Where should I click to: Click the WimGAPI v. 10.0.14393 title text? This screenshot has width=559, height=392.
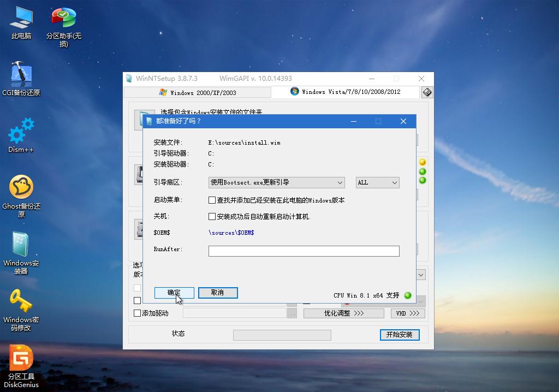pyautogui.click(x=255, y=79)
